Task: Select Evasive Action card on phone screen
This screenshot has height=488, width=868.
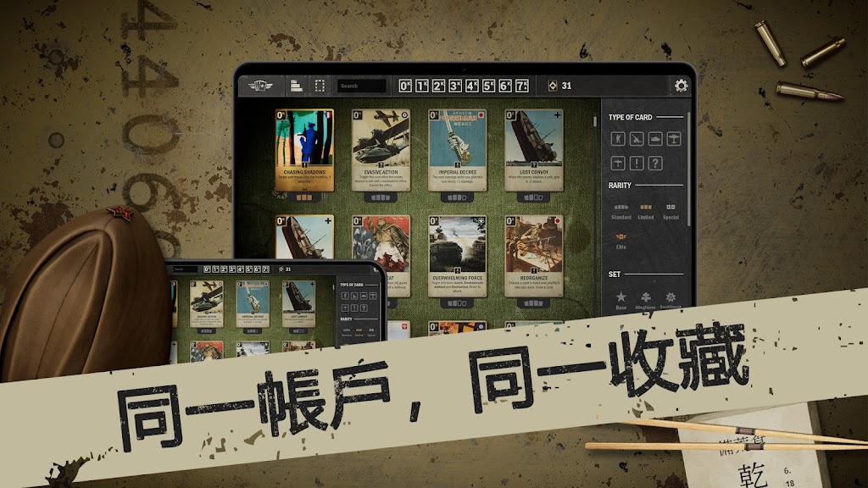Action: pyautogui.click(x=207, y=304)
